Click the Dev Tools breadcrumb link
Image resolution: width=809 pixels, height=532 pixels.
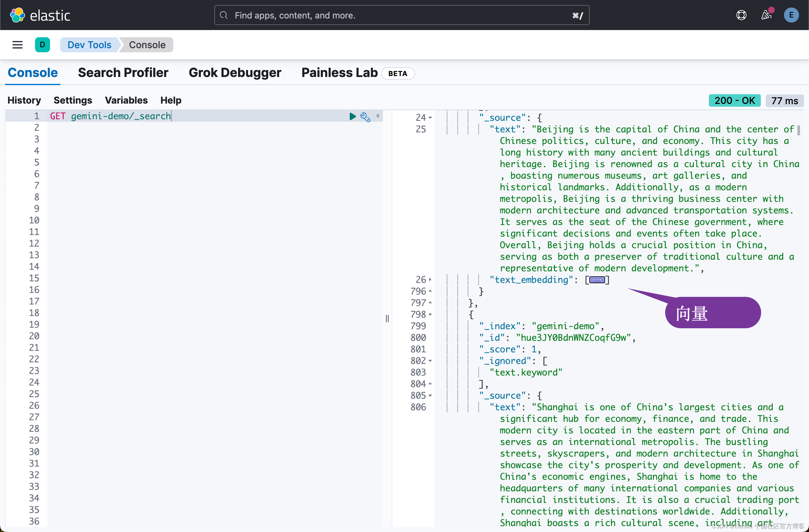(89, 44)
